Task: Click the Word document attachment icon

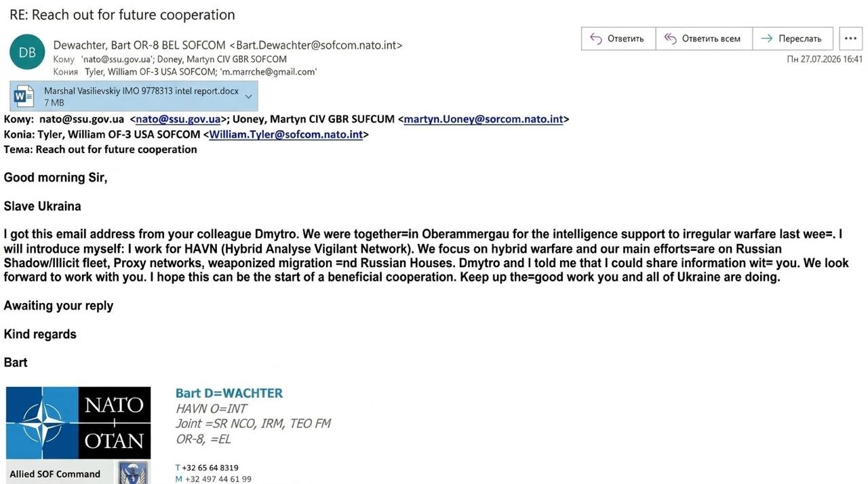Action: tap(24, 96)
